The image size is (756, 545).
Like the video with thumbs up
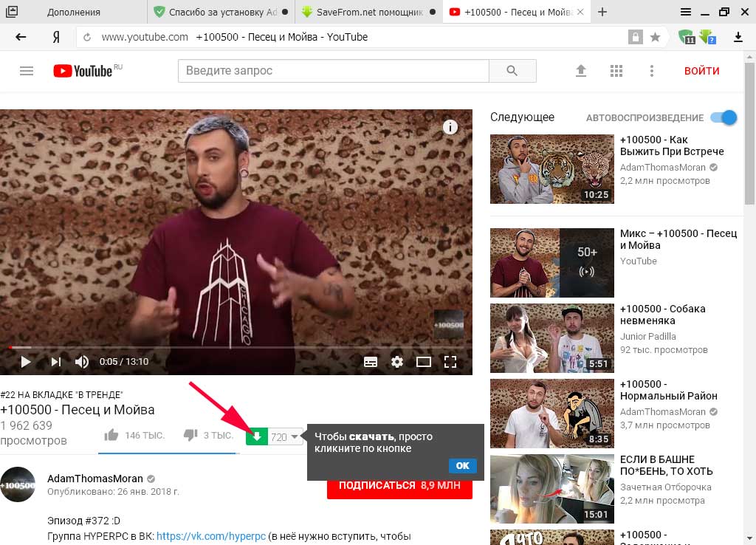(111, 435)
